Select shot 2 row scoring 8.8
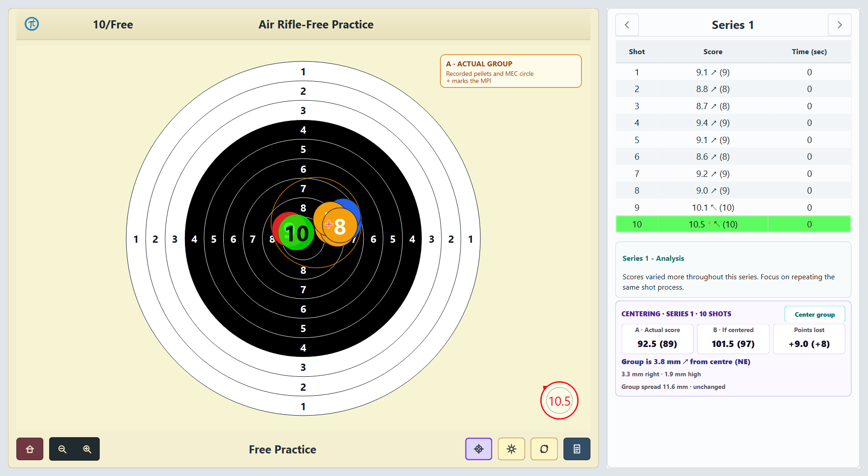The width and height of the screenshot is (868, 476). [733, 89]
